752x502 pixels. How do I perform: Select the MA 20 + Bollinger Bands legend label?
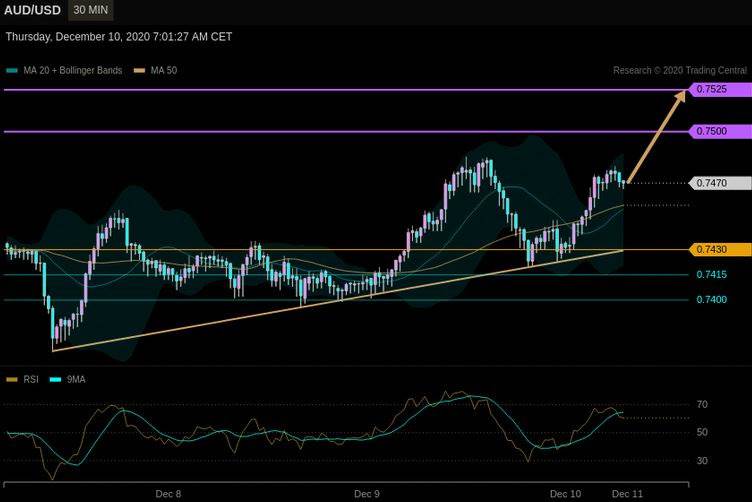[x=73, y=70]
